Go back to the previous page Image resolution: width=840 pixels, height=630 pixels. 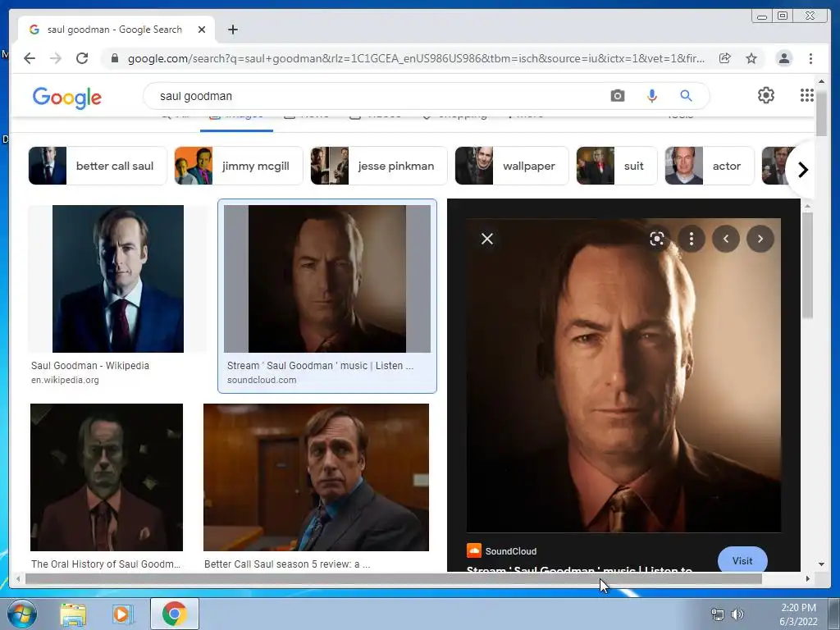pyautogui.click(x=30, y=58)
